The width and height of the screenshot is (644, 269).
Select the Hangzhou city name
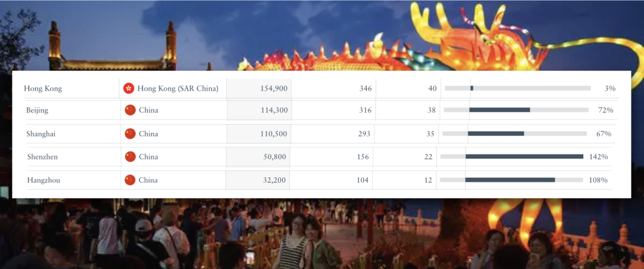coord(44,180)
